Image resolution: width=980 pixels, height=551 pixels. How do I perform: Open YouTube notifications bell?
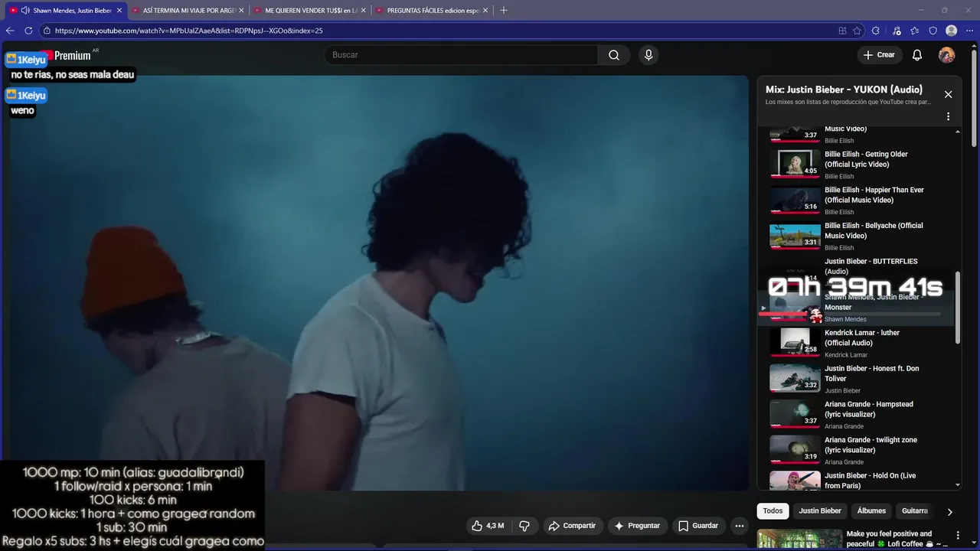coord(917,55)
